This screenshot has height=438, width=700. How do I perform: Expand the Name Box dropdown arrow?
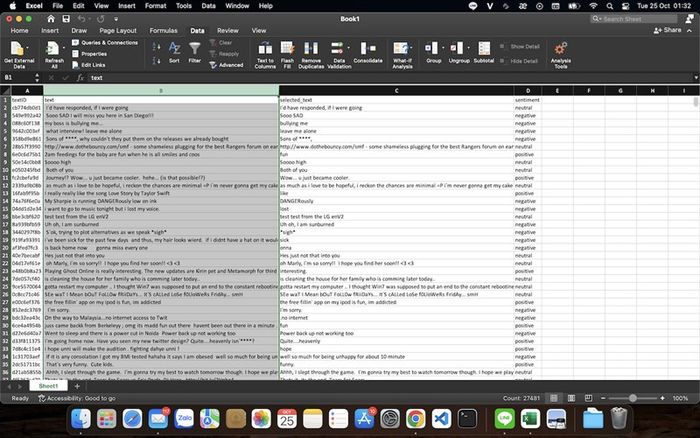(36, 77)
